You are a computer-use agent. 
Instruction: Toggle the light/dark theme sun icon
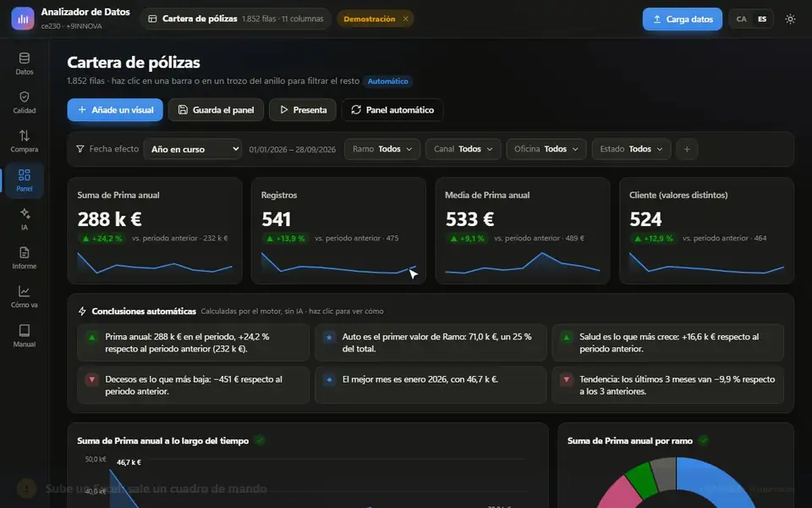pyautogui.click(x=790, y=19)
